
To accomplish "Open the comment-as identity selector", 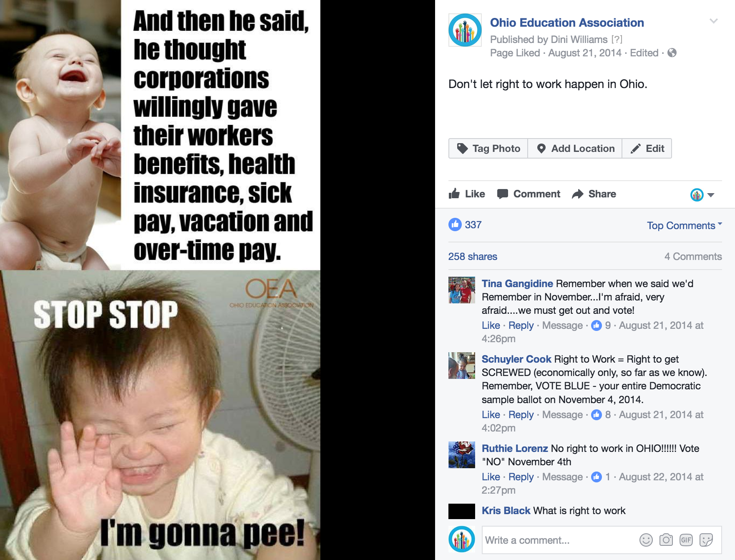I will [x=702, y=194].
